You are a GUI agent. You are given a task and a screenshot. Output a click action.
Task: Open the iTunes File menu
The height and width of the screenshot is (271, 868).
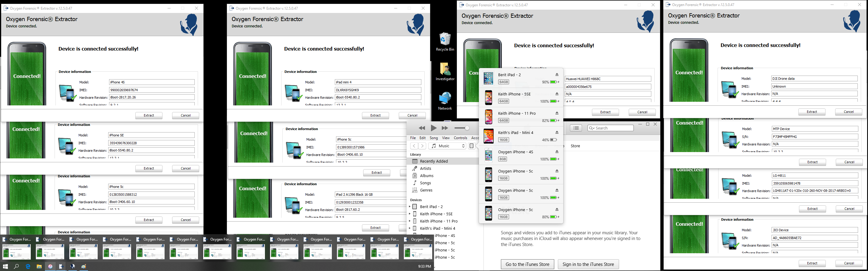tap(413, 138)
